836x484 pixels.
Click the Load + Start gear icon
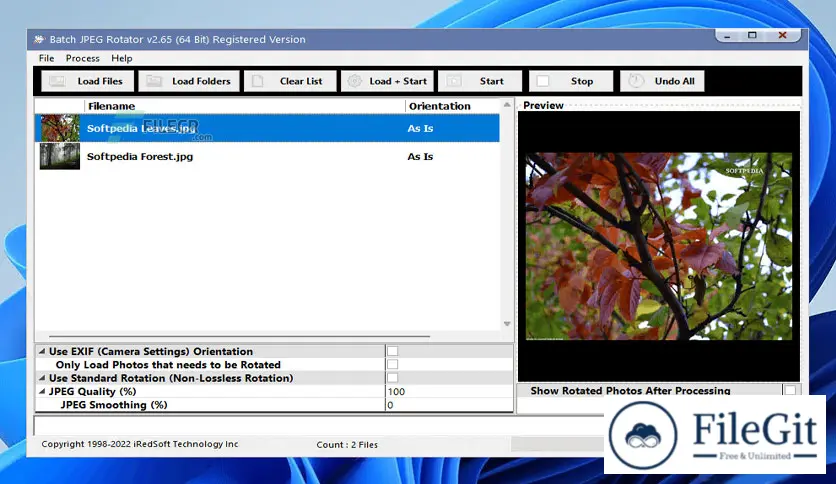(354, 81)
